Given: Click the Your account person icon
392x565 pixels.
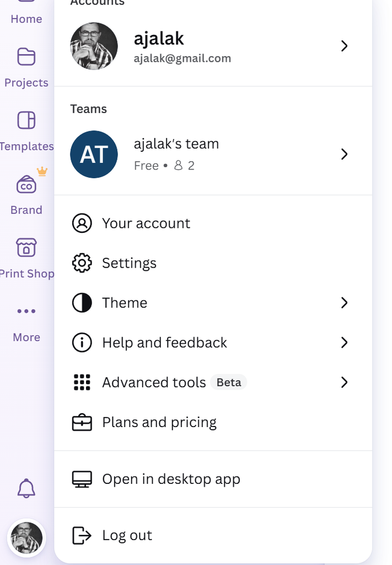Looking at the screenshot, I should coord(82,223).
